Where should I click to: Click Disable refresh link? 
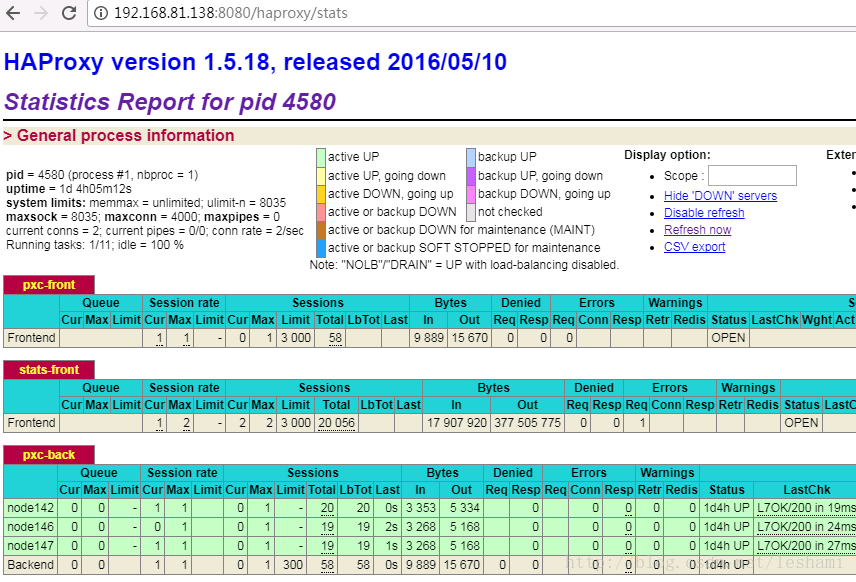[704, 212]
